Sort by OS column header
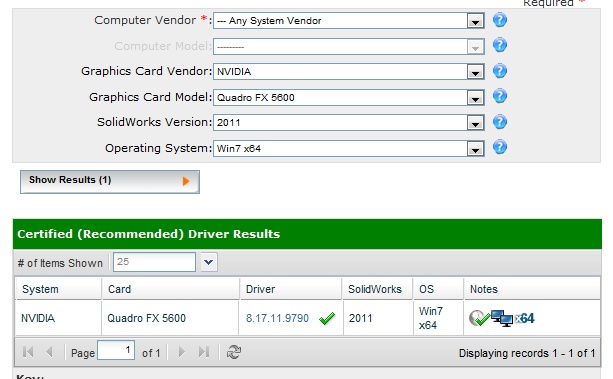Image resolution: width=613 pixels, height=379 pixels. click(x=439, y=289)
